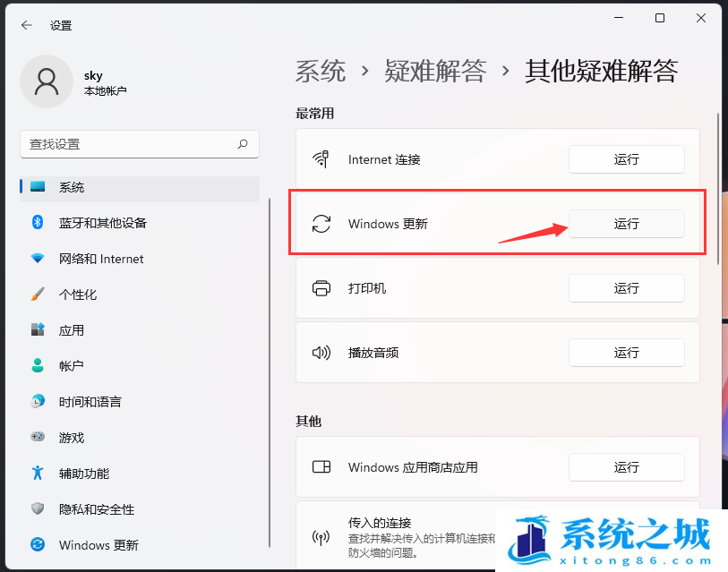Open 蓝牙和其他设备 settings
The width and height of the screenshot is (728, 572).
pos(102,223)
